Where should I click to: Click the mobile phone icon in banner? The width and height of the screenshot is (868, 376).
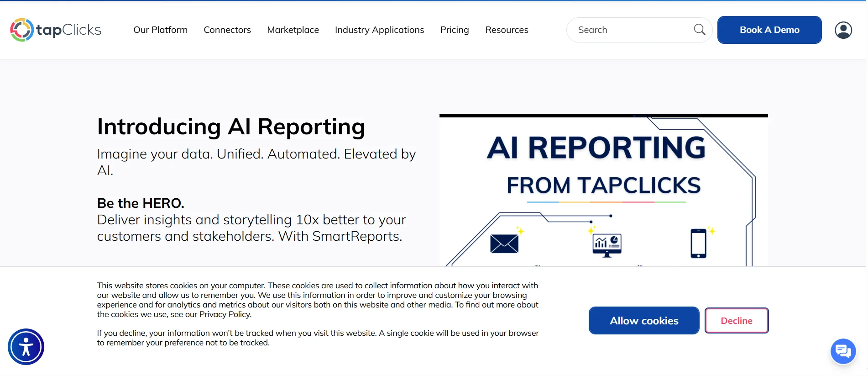tap(698, 244)
